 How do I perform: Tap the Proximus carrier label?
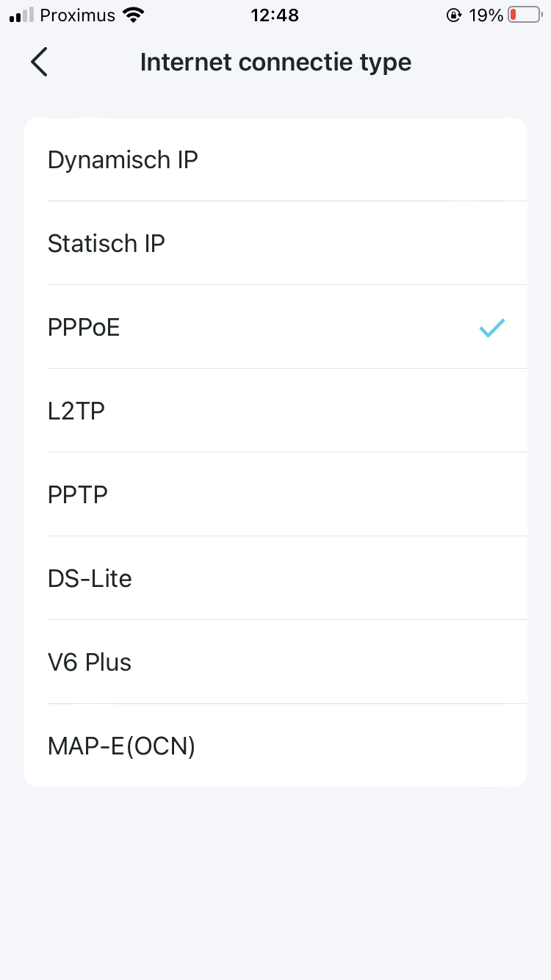point(78,15)
